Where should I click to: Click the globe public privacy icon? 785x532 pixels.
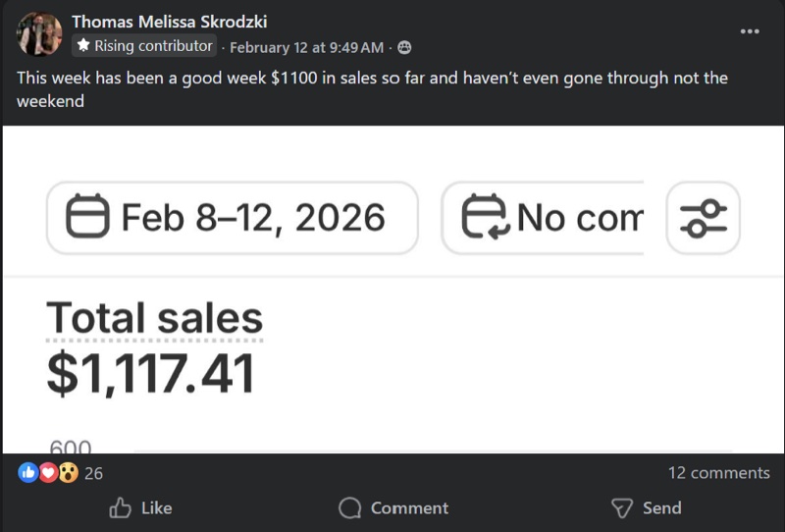404,47
